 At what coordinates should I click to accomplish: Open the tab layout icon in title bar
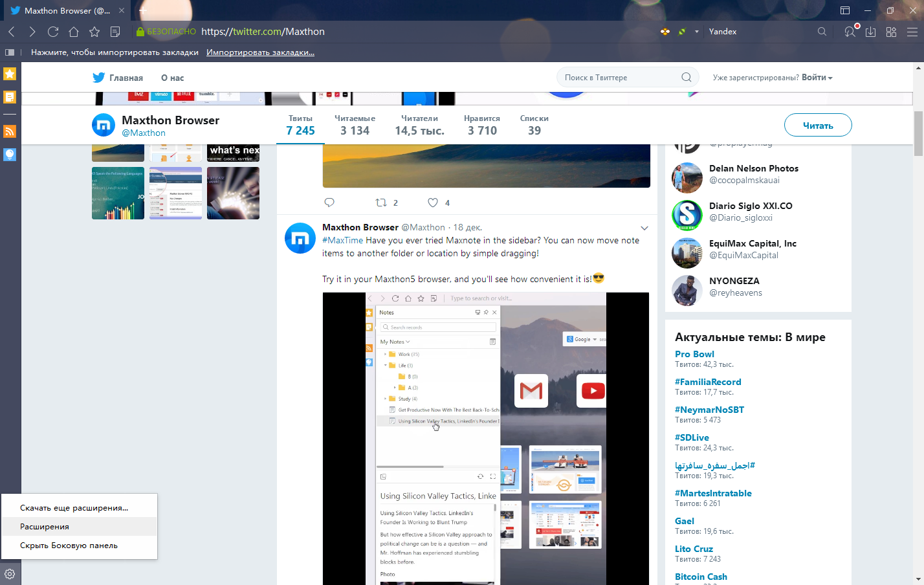pyautogui.click(x=845, y=10)
